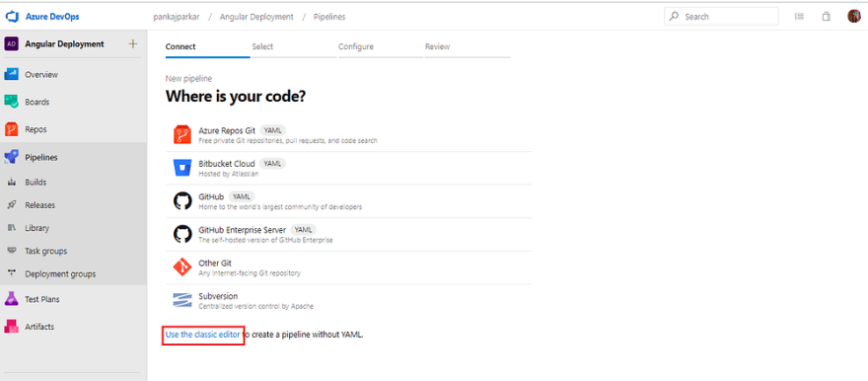Screen dimensions: 868x381
Task: Open the Task groups icon
Action: click(12, 251)
